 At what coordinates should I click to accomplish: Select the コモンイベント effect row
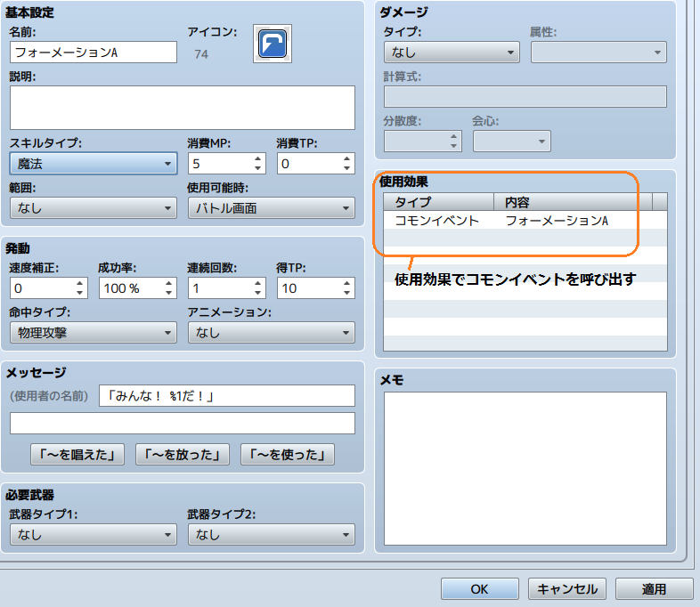pos(525,221)
